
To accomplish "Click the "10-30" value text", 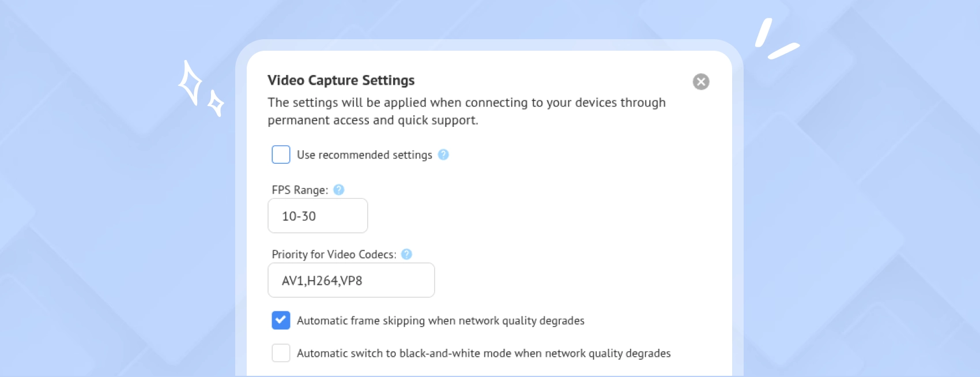I will point(299,216).
